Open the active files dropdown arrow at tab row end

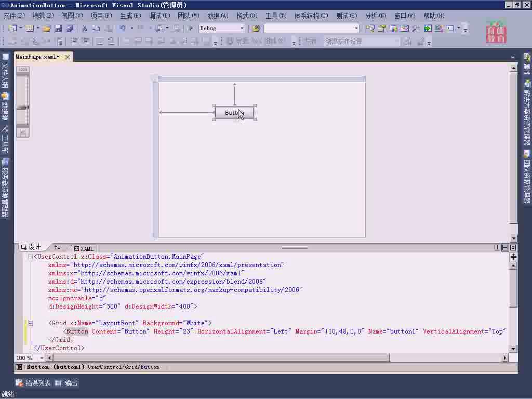513,57
